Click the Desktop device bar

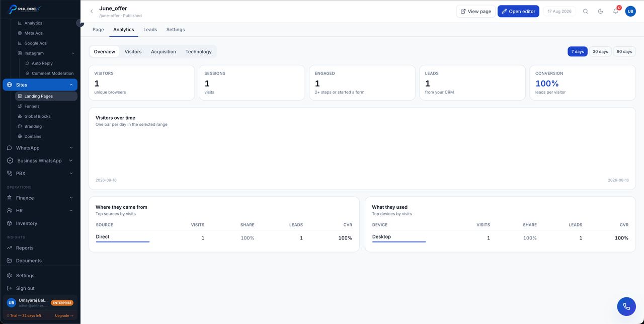[399, 242]
